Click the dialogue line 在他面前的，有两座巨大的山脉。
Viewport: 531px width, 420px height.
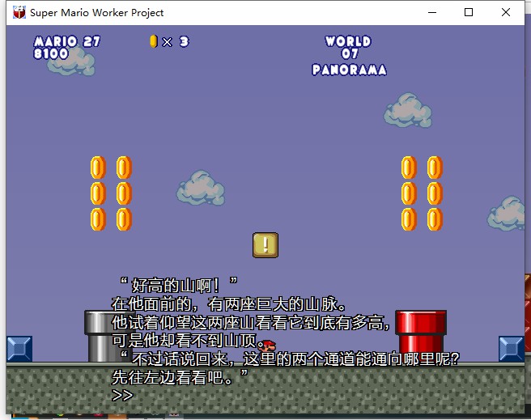(229, 303)
